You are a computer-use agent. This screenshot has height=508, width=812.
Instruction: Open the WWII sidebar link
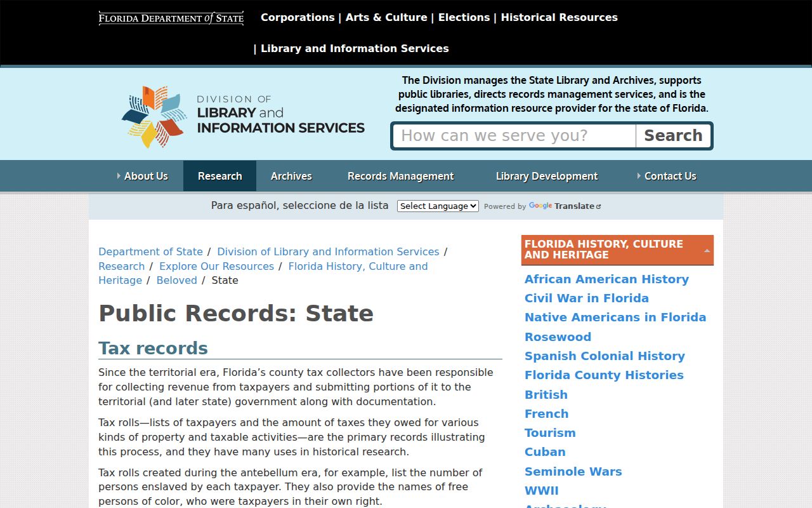click(x=542, y=490)
